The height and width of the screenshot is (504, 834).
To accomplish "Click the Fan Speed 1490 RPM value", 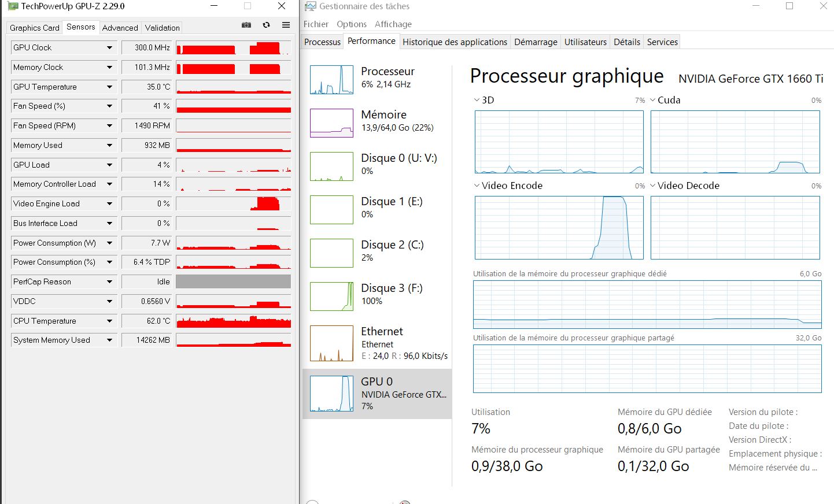I will (x=147, y=125).
